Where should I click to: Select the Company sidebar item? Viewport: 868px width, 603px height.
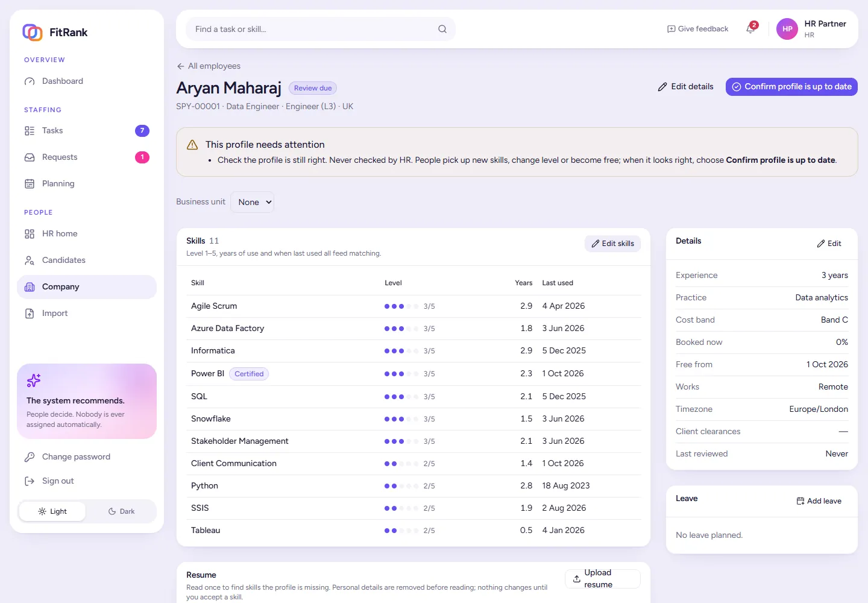87,287
